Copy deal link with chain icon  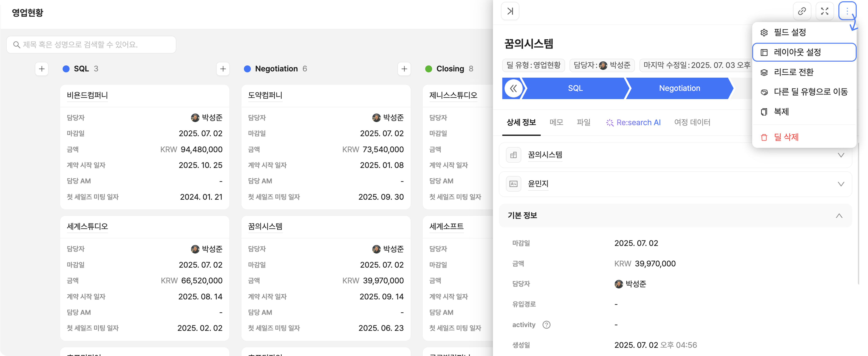coord(802,11)
